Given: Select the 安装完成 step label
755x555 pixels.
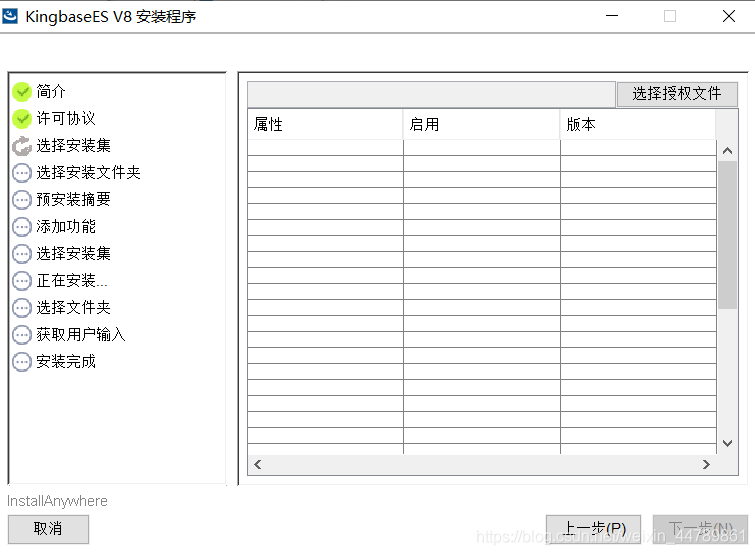Looking at the screenshot, I should [x=66, y=361].
